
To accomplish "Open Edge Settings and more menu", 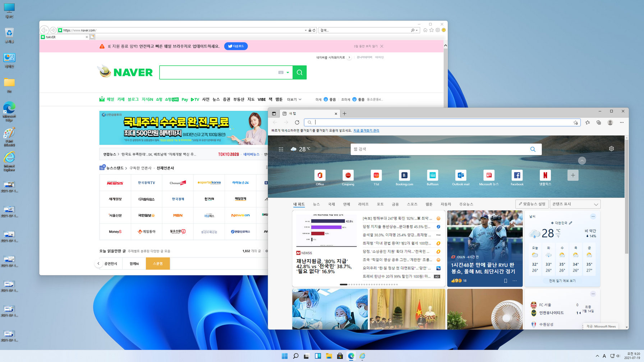I will pos(622,122).
